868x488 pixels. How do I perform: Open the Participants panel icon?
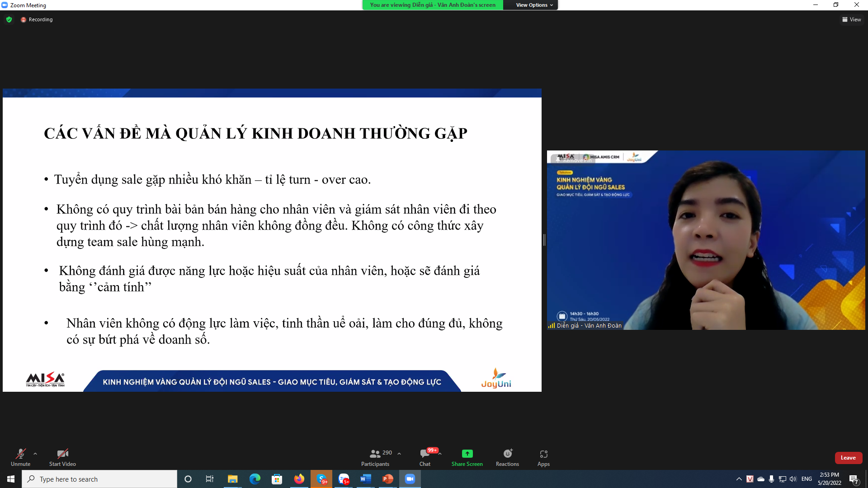click(375, 454)
